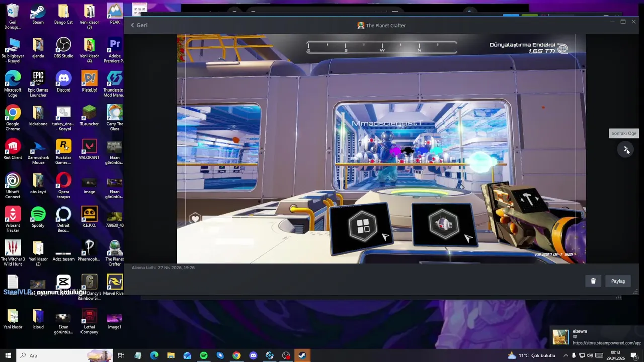644x362 pixels.
Task: Click the Ara taskbar search box
Action: tap(64, 355)
